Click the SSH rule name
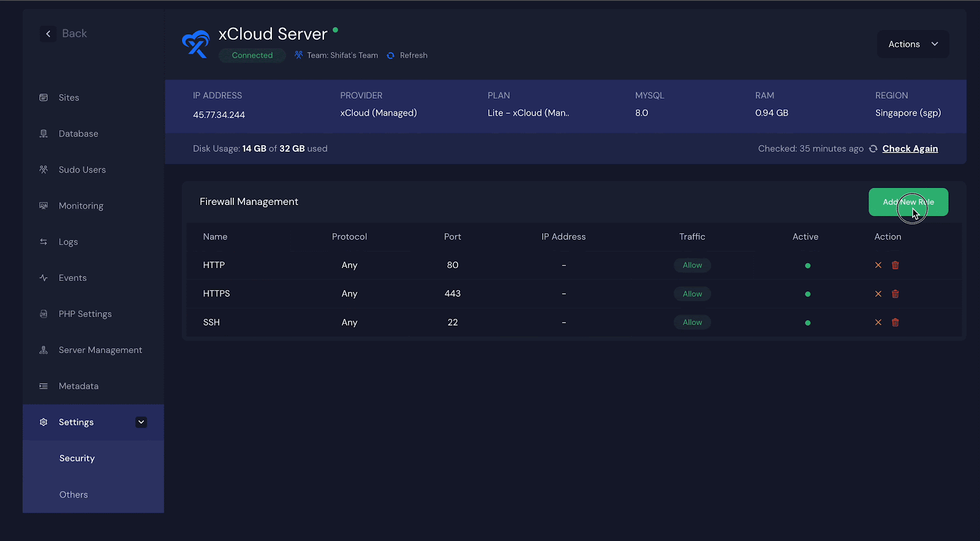The width and height of the screenshot is (980, 541). click(211, 323)
